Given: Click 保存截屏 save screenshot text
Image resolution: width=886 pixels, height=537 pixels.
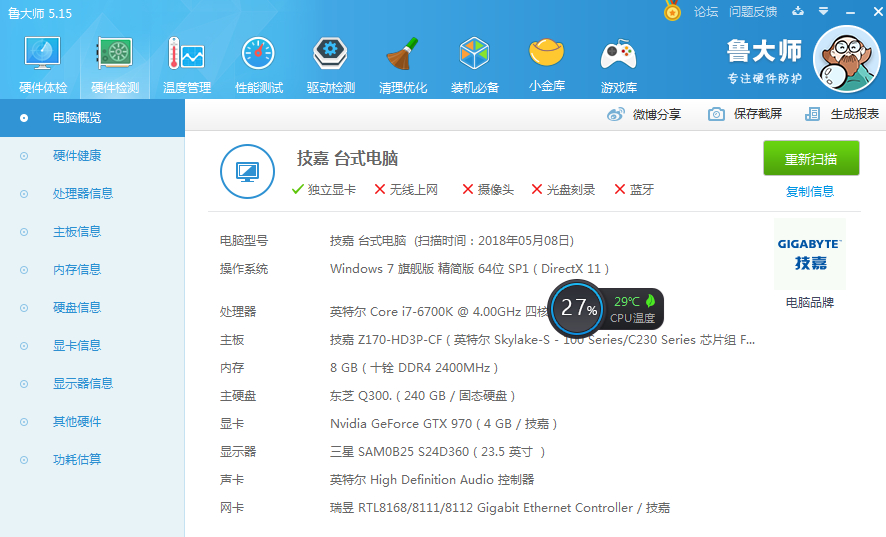Looking at the screenshot, I should click(x=758, y=114).
